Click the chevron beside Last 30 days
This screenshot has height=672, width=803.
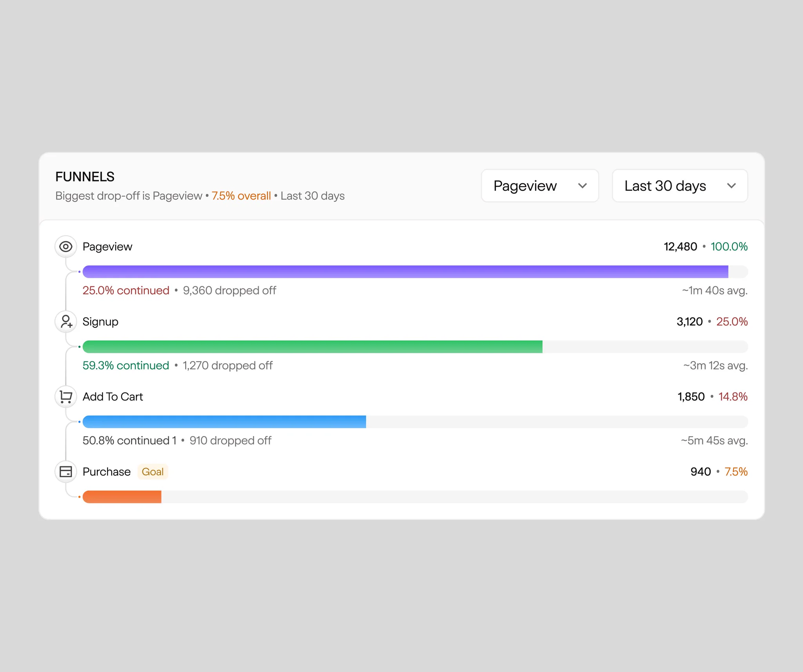[731, 186]
